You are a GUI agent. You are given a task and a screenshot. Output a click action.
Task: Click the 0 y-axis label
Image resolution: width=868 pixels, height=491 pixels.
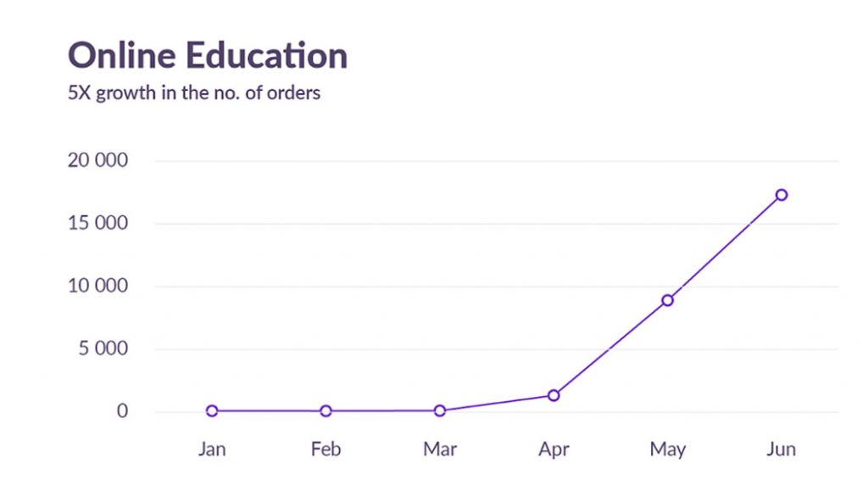(x=122, y=411)
